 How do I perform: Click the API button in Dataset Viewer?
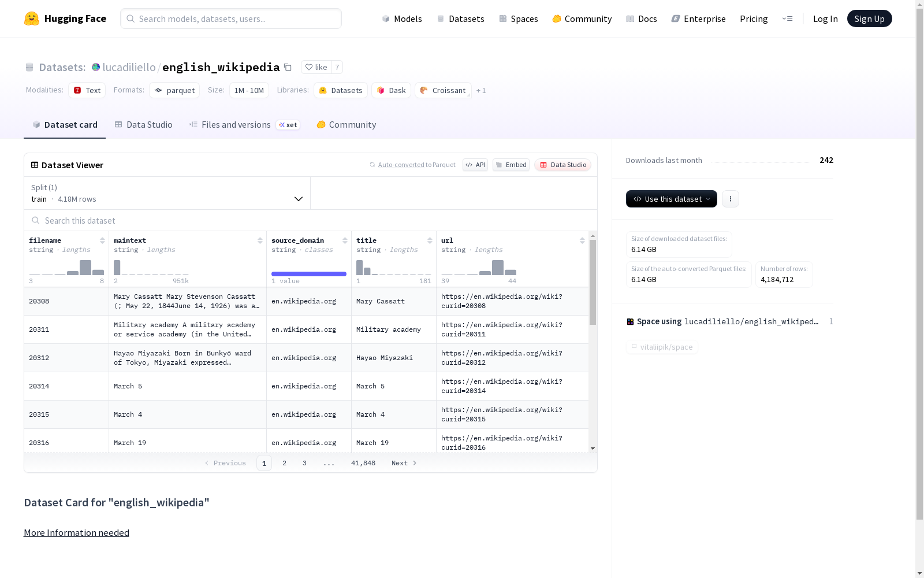[x=475, y=165]
